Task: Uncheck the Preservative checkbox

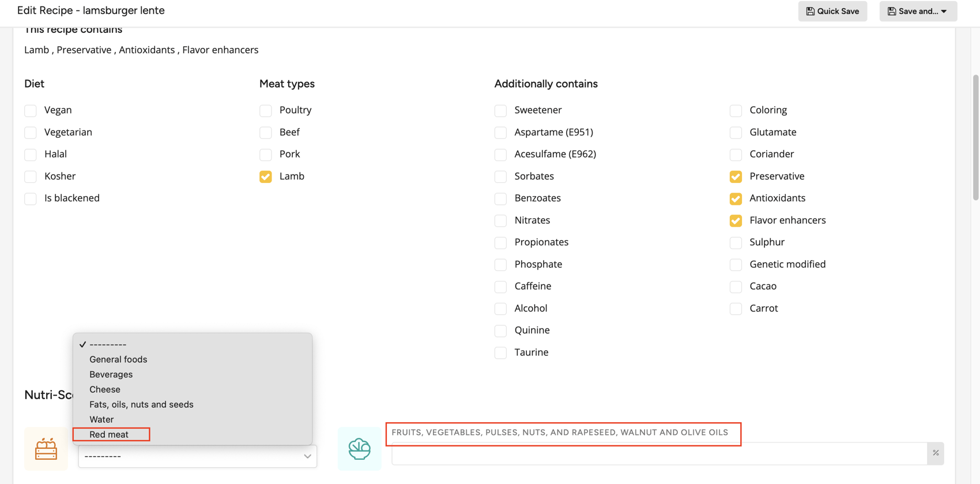Action: click(x=736, y=176)
